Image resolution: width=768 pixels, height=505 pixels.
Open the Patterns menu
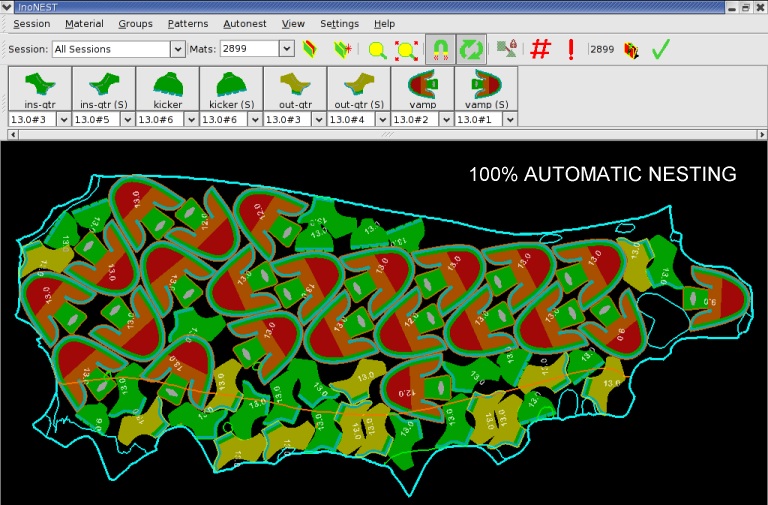188,23
